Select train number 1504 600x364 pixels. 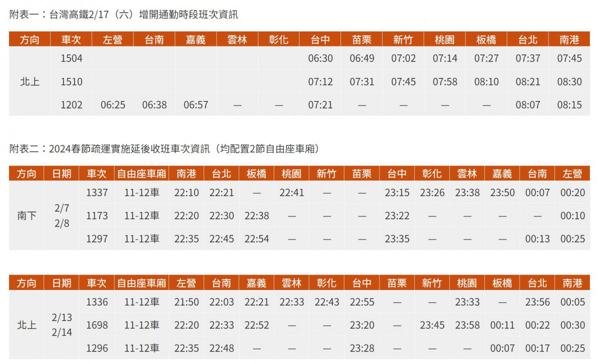71,58
